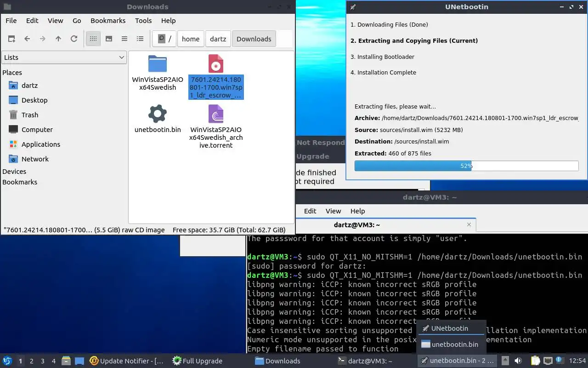Switch to detailed list view mode

pos(140,39)
